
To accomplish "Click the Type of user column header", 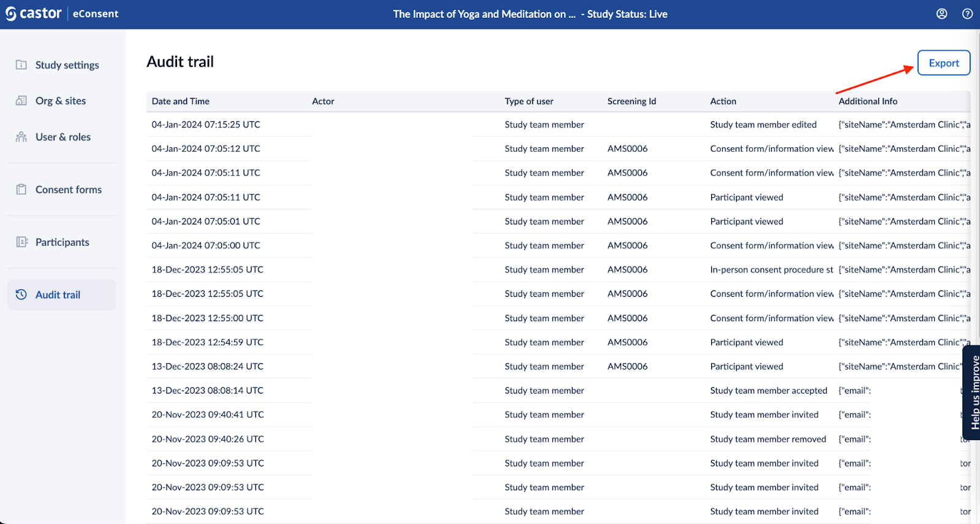I will point(529,101).
